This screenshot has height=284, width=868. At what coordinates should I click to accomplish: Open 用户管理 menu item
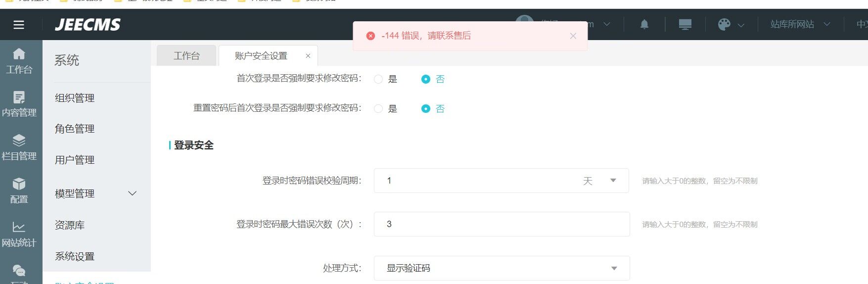pyautogui.click(x=75, y=160)
